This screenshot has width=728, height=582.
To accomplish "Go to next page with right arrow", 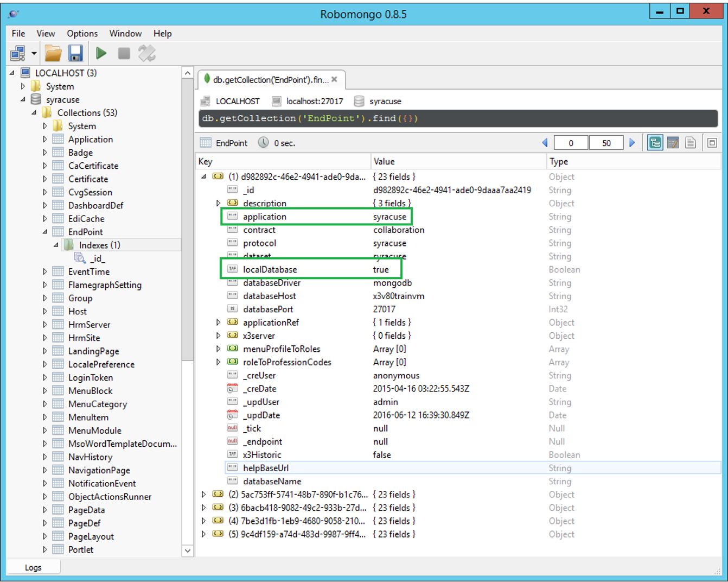I will (x=632, y=143).
